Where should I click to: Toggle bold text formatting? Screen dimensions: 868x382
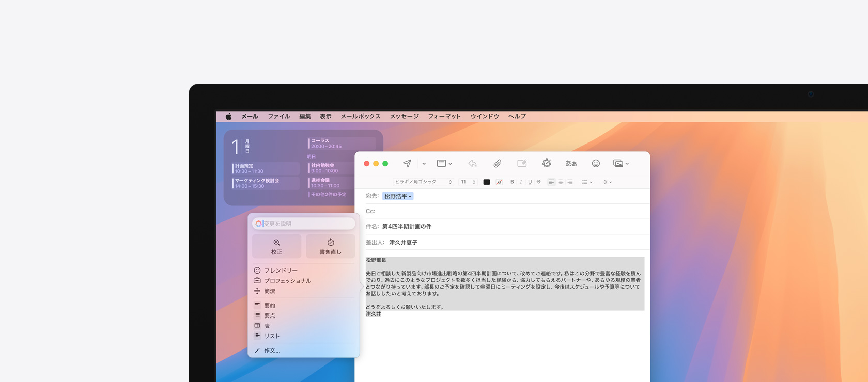(512, 182)
